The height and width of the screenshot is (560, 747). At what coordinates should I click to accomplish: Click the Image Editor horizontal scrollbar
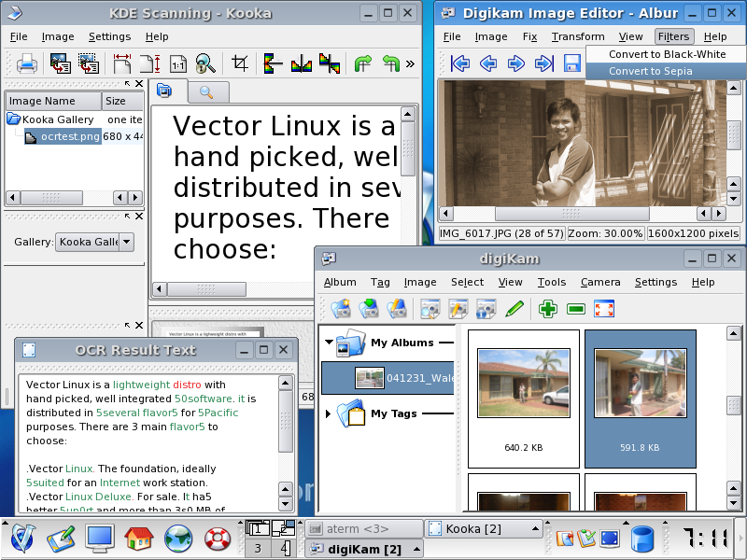pyautogui.click(x=579, y=214)
